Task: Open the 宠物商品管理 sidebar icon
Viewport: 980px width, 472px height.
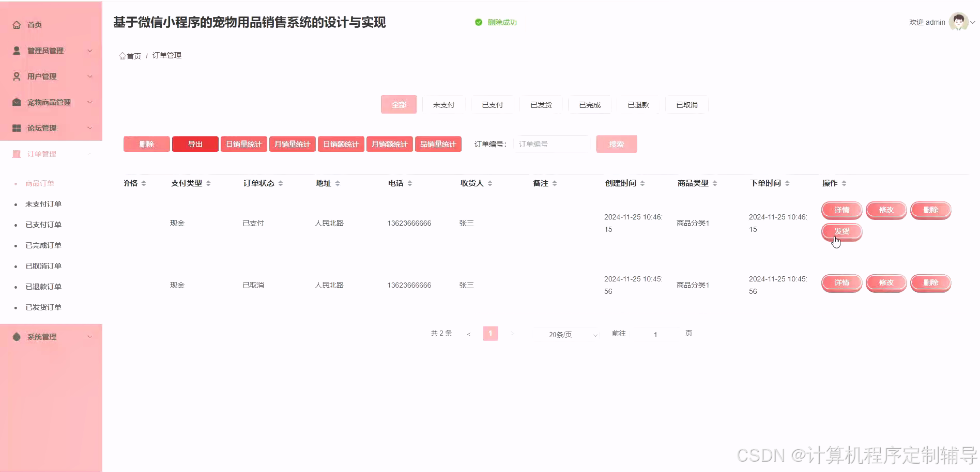Action: [x=15, y=102]
